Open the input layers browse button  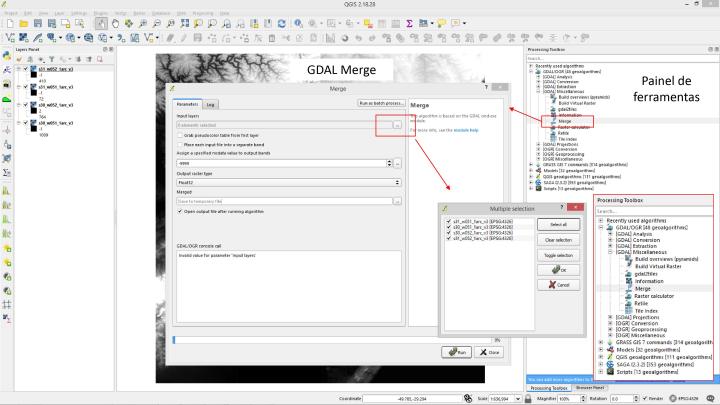coord(397,124)
